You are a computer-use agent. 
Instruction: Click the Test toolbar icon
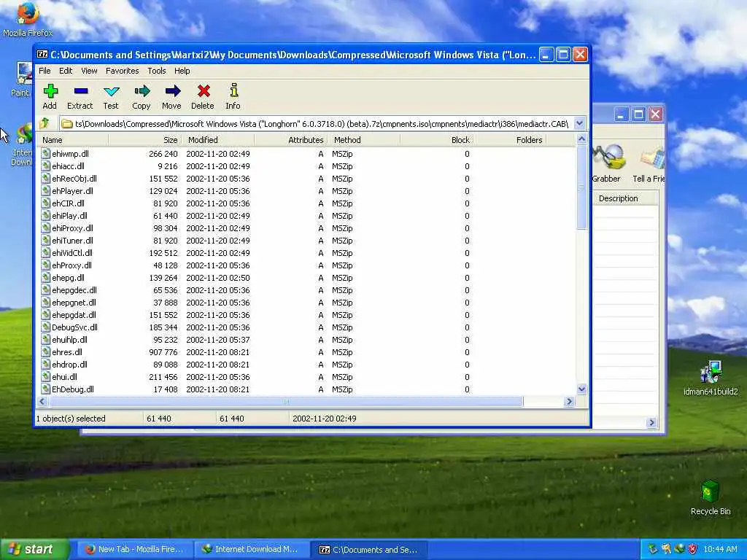111,91
